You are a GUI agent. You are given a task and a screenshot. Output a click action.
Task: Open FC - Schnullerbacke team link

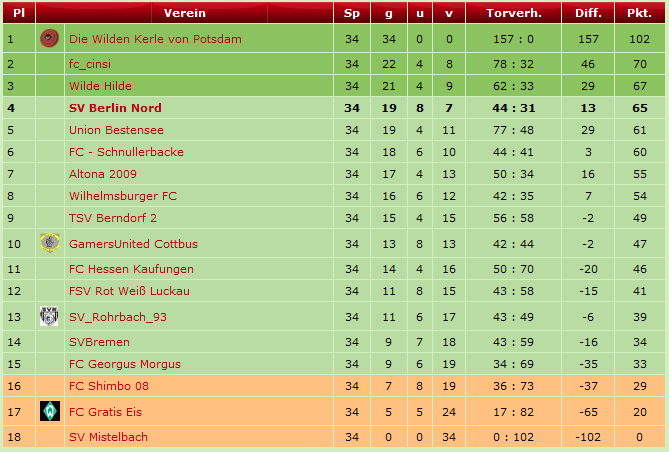pyautogui.click(x=126, y=152)
